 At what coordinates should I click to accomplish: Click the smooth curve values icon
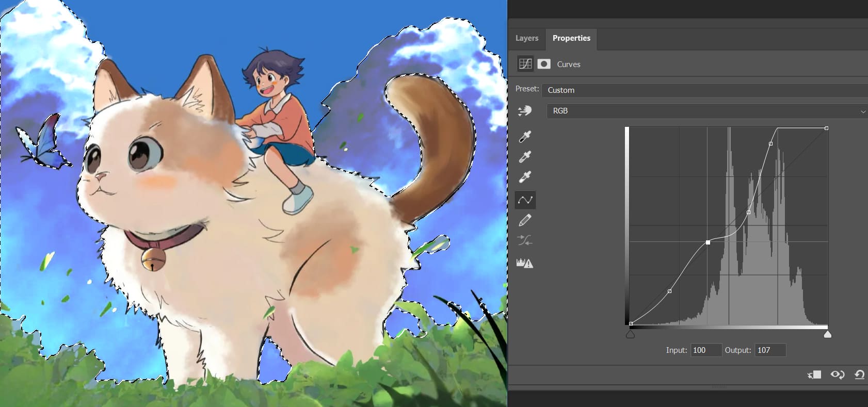[x=525, y=240]
